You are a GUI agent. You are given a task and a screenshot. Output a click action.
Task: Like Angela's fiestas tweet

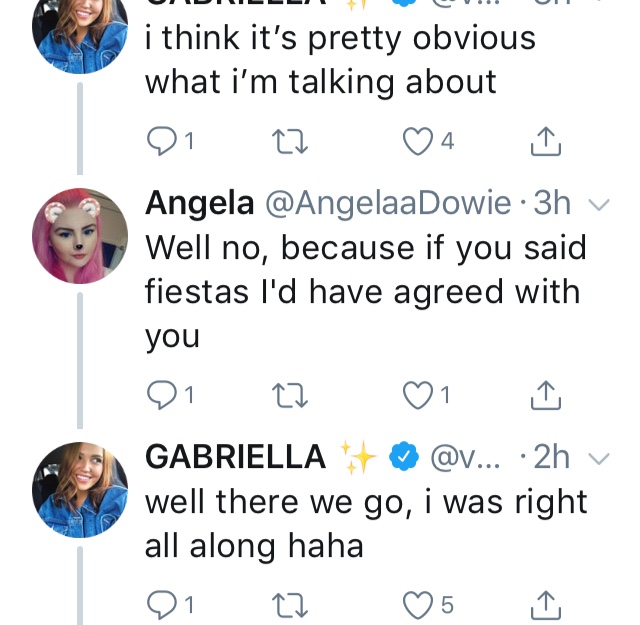[418, 395]
